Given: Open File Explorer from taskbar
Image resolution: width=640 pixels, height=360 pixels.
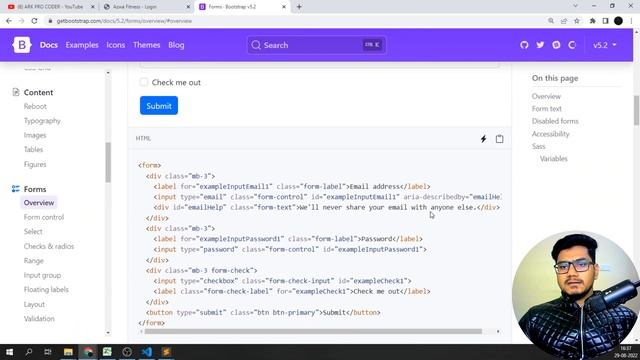Looking at the screenshot, I should [68, 351].
